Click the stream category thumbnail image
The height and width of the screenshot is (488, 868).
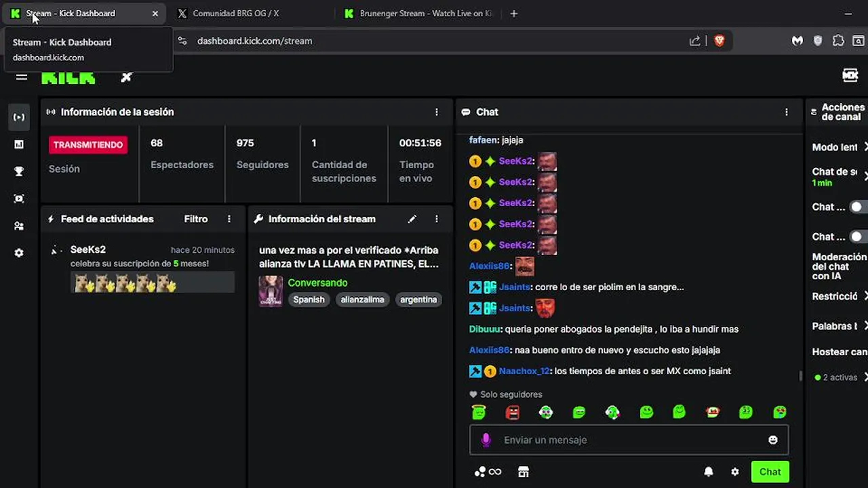click(271, 291)
